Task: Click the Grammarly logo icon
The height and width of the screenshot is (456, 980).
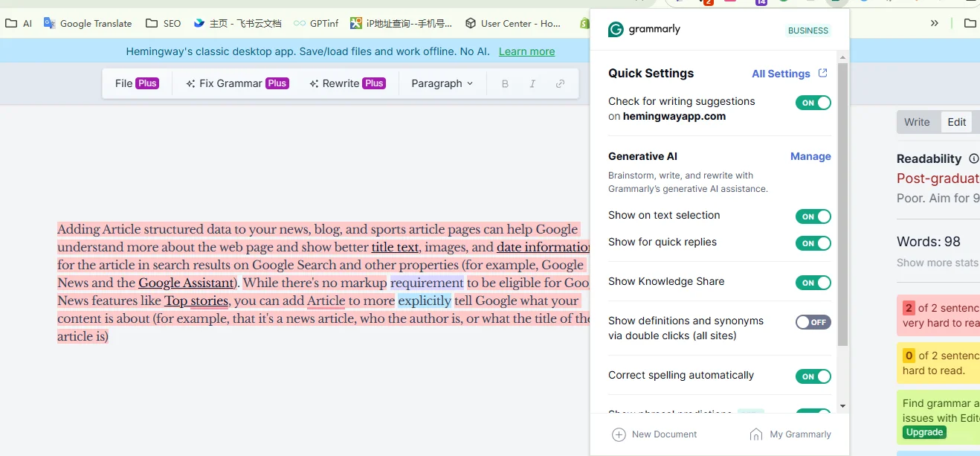Action: [x=616, y=30]
